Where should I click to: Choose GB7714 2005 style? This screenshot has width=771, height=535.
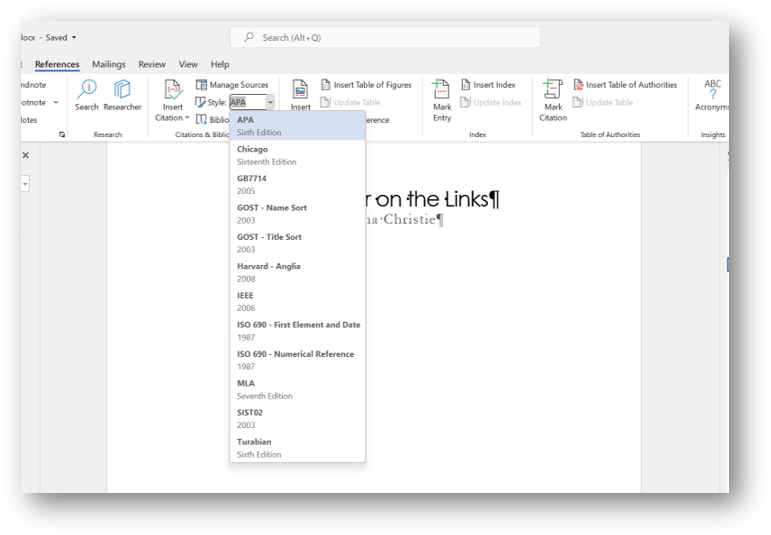click(x=297, y=184)
